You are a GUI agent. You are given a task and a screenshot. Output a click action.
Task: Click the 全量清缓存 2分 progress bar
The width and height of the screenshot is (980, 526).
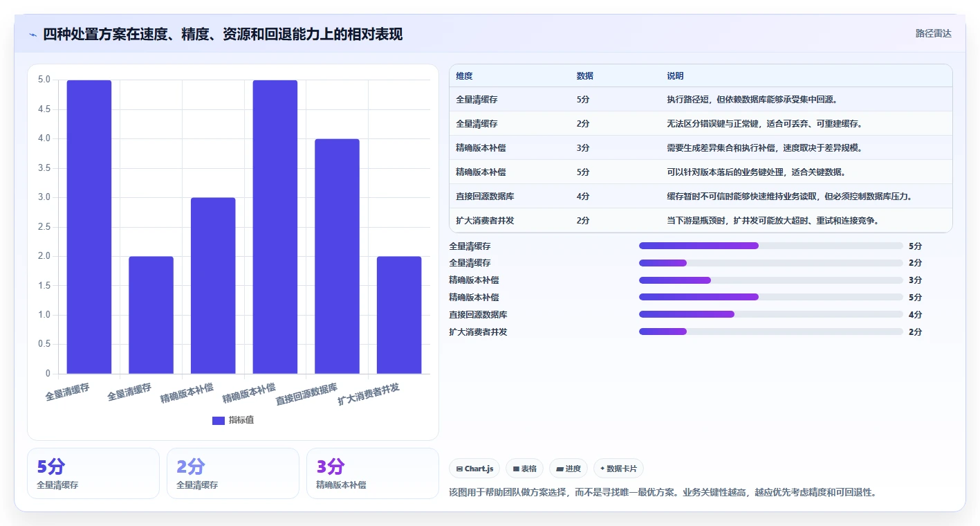pos(771,263)
